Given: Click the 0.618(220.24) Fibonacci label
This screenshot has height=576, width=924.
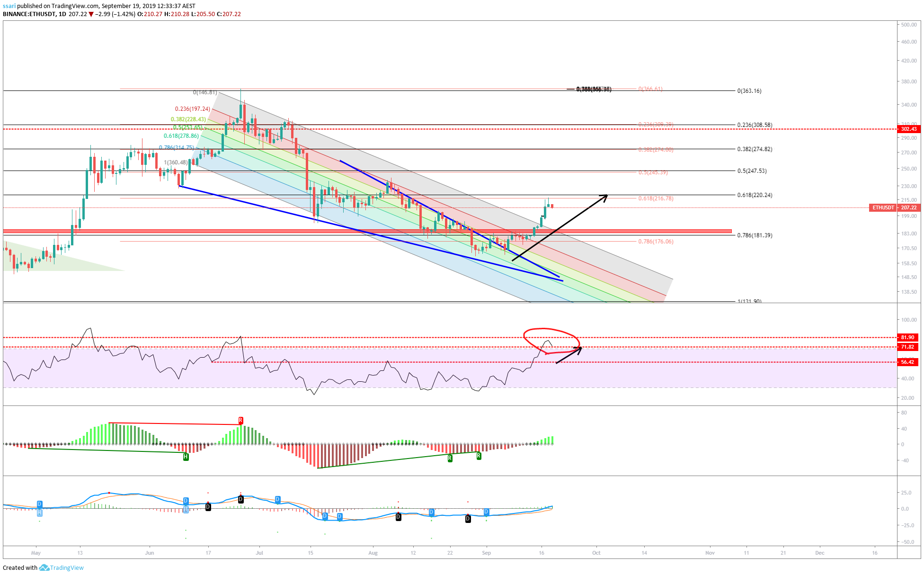Looking at the screenshot, I should pos(755,195).
